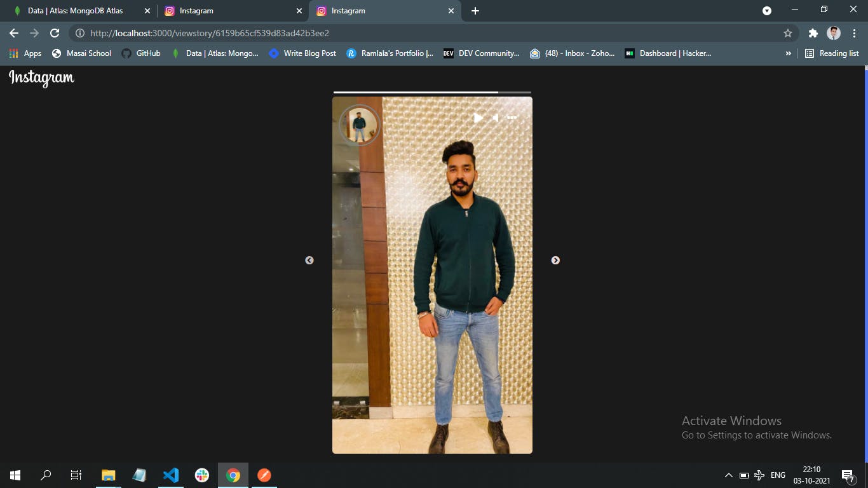The image size is (868, 488).
Task: Click the story photo of the man
Action: (432, 275)
